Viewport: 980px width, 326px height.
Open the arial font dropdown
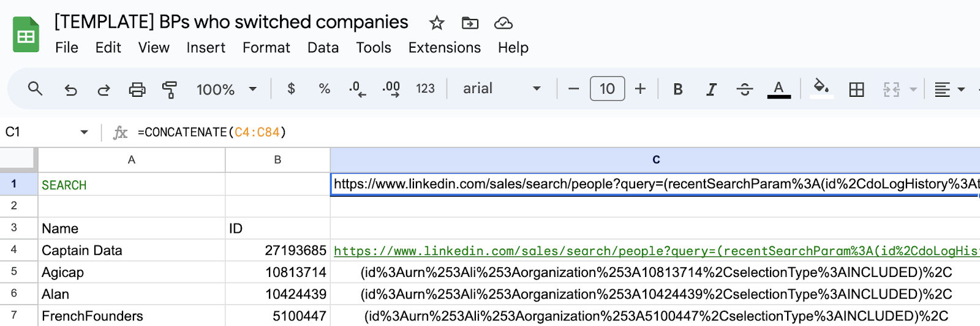click(x=501, y=89)
